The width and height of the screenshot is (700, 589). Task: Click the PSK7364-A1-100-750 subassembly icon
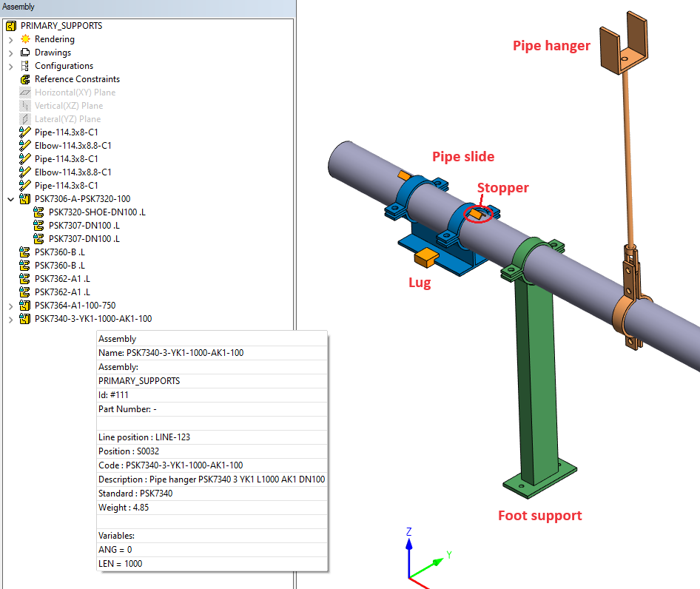click(25, 306)
